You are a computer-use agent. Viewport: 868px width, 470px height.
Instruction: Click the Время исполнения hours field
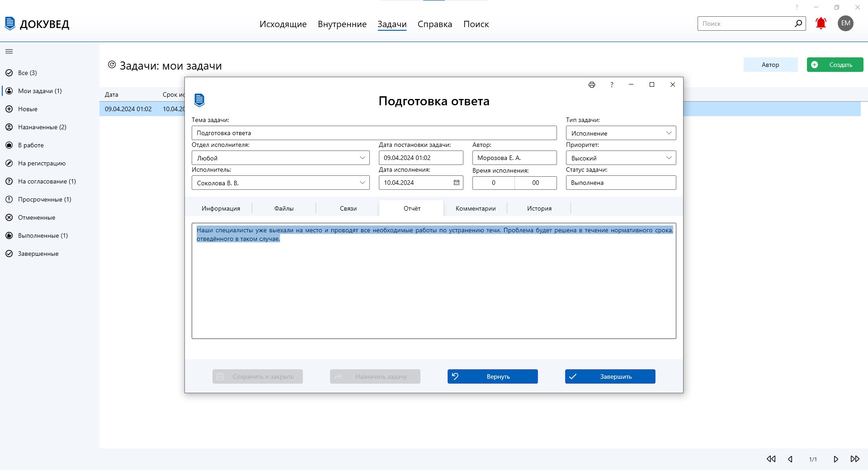(x=494, y=183)
